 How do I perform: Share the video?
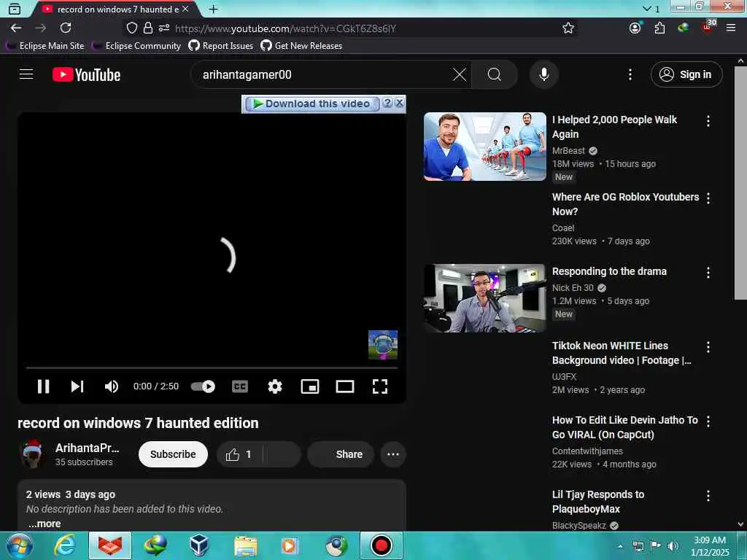tap(341, 454)
